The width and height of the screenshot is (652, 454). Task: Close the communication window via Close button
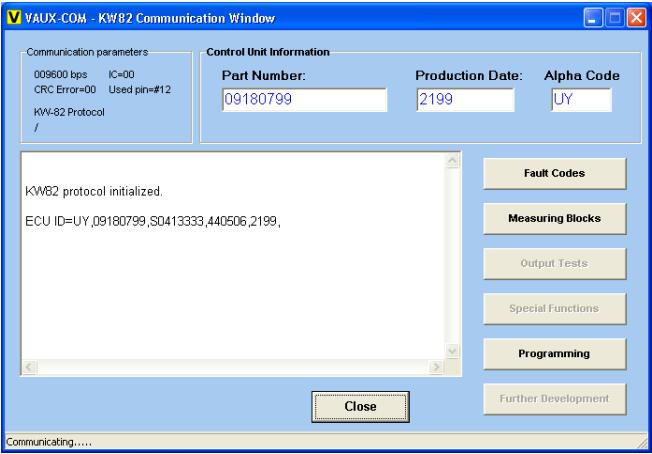pyautogui.click(x=361, y=407)
